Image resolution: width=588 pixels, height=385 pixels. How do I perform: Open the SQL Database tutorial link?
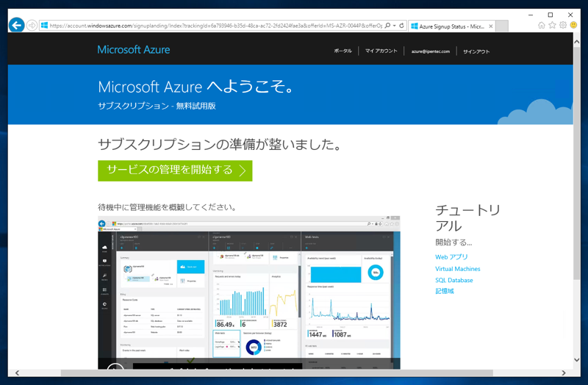(x=453, y=280)
